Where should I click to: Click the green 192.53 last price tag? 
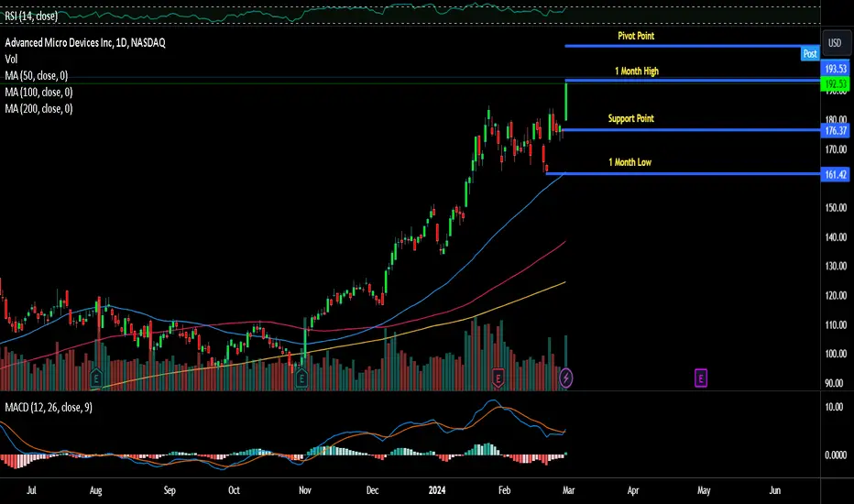835,84
